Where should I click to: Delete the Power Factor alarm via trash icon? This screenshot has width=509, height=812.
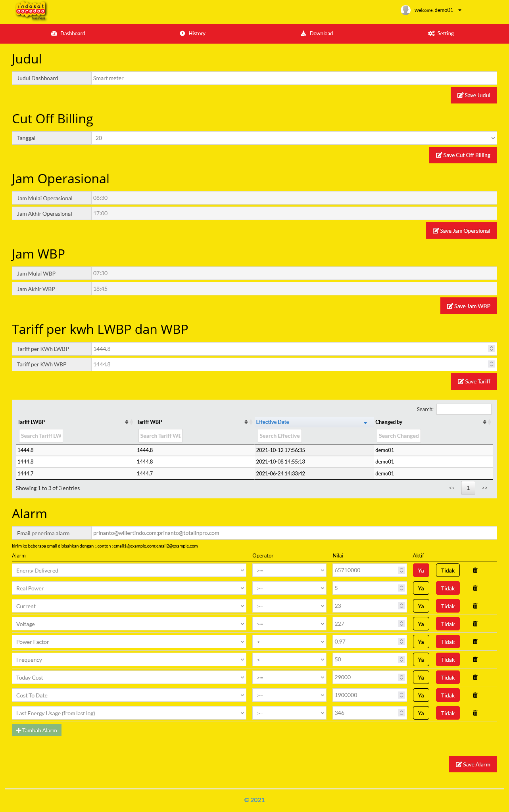pyautogui.click(x=475, y=642)
